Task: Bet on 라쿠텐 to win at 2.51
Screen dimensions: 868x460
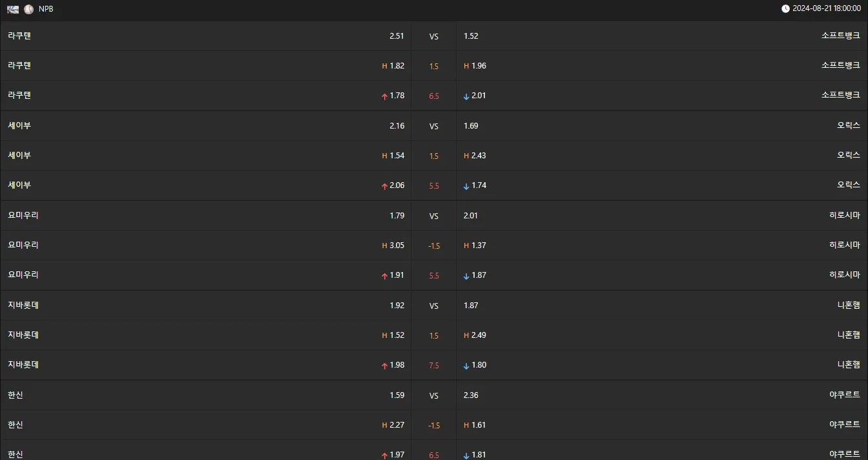Action: click(x=397, y=36)
